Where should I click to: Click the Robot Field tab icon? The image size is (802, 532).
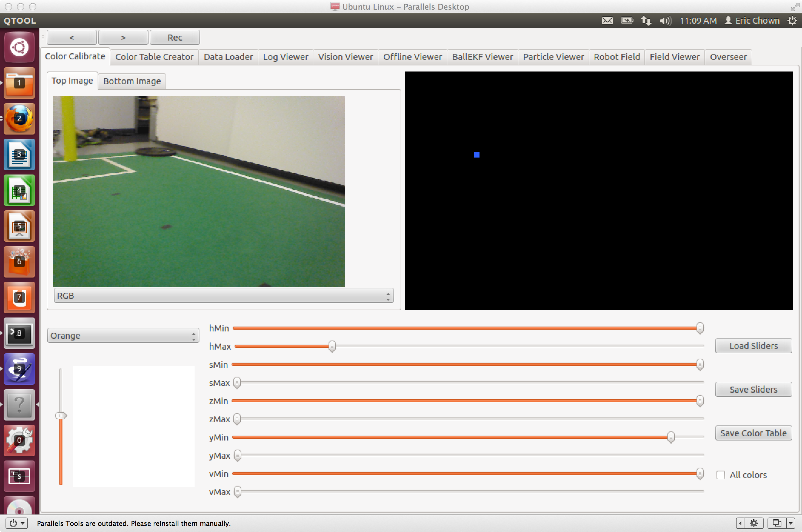click(617, 56)
